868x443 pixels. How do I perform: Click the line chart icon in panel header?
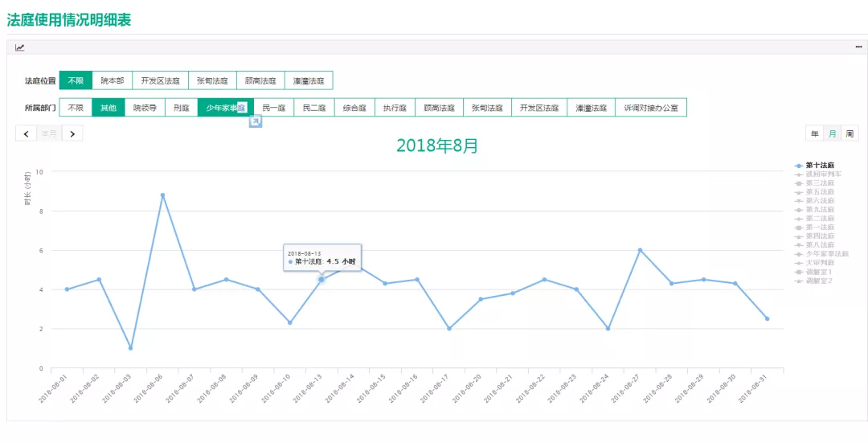coord(19,47)
